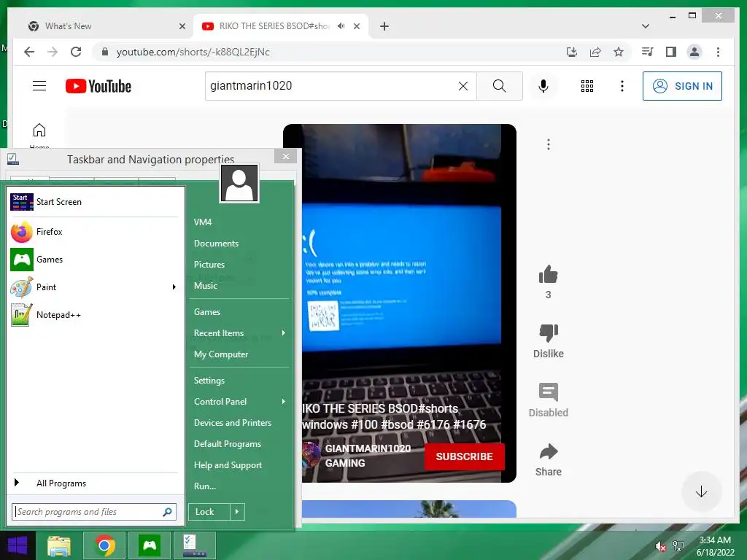Click the Lock button
Screen dimensions: 747x560
pyautogui.click(x=209, y=512)
